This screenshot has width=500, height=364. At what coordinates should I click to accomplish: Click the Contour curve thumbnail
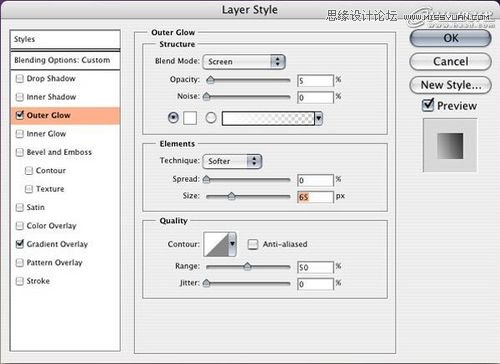(x=216, y=244)
